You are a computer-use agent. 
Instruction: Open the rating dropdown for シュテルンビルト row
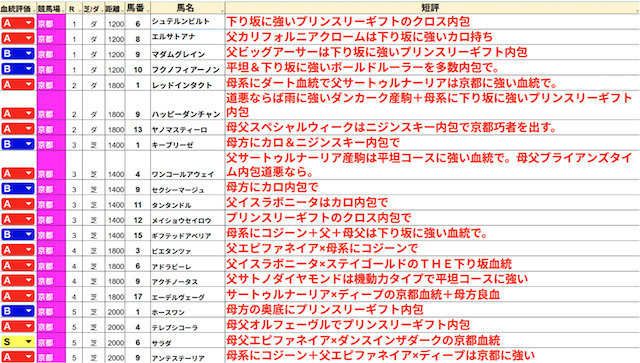pyautogui.click(x=28, y=23)
